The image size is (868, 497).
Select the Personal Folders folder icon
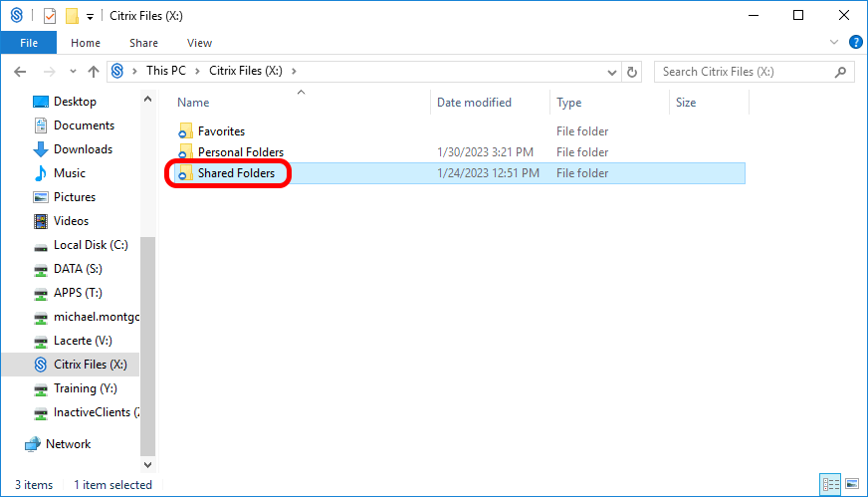pos(185,151)
